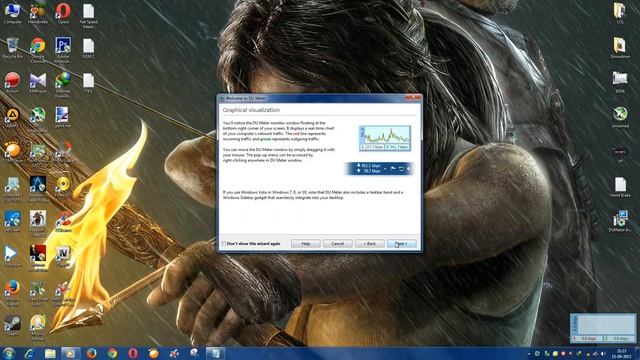
Task: Click the taskbar clock and date
Action: pos(621,353)
